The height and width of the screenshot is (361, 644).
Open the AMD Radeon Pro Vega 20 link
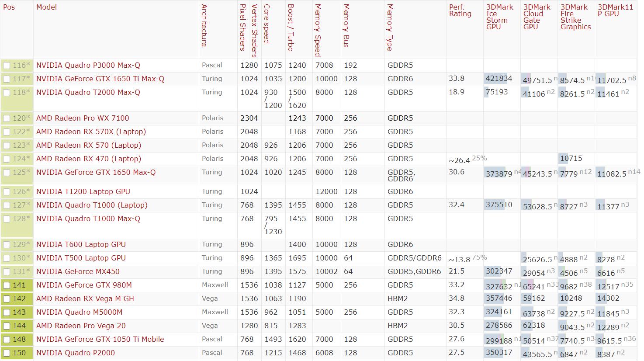81,326
